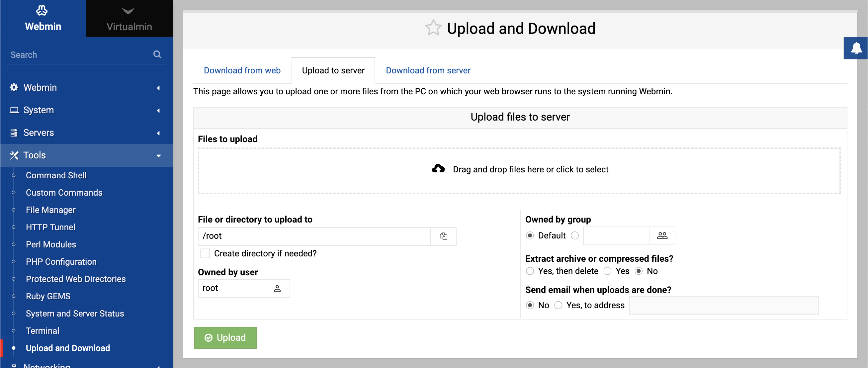Click the search magnifier icon

coord(157,54)
